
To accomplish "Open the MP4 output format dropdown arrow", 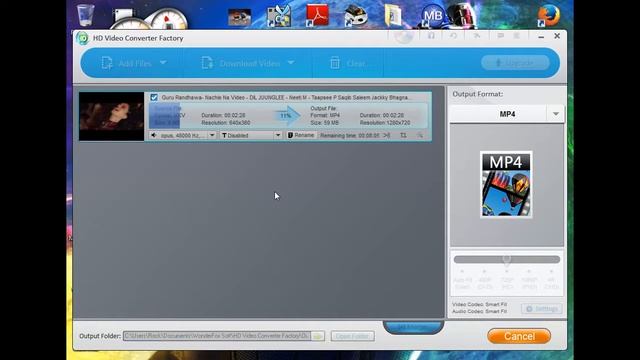I will (556, 114).
